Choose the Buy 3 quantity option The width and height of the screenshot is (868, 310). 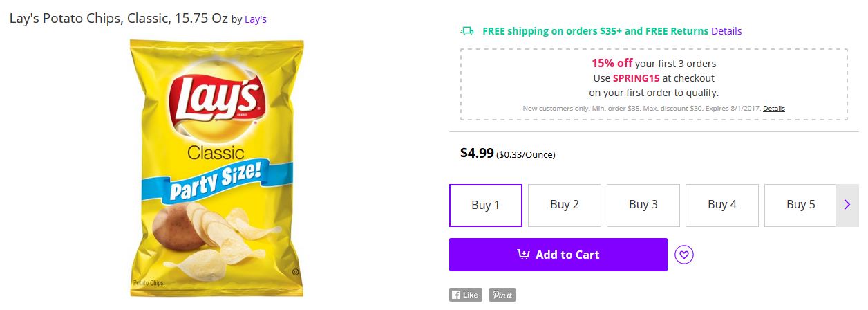pos(643,205)
